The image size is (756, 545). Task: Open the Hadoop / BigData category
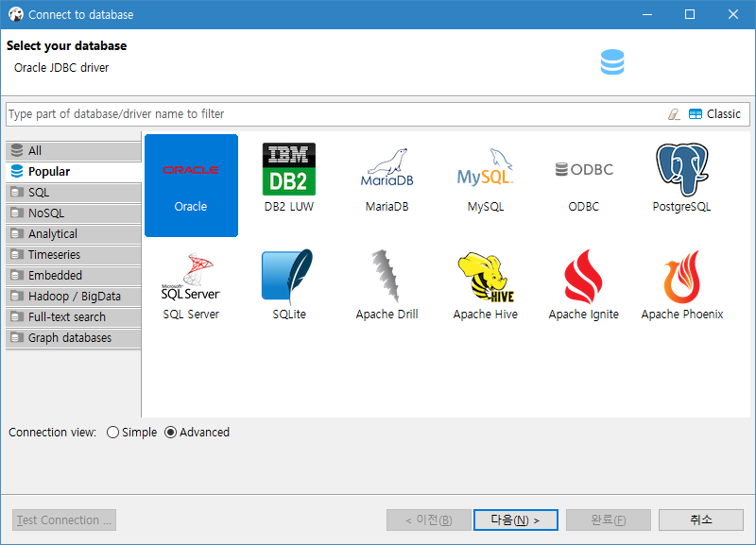pos(74,296)
